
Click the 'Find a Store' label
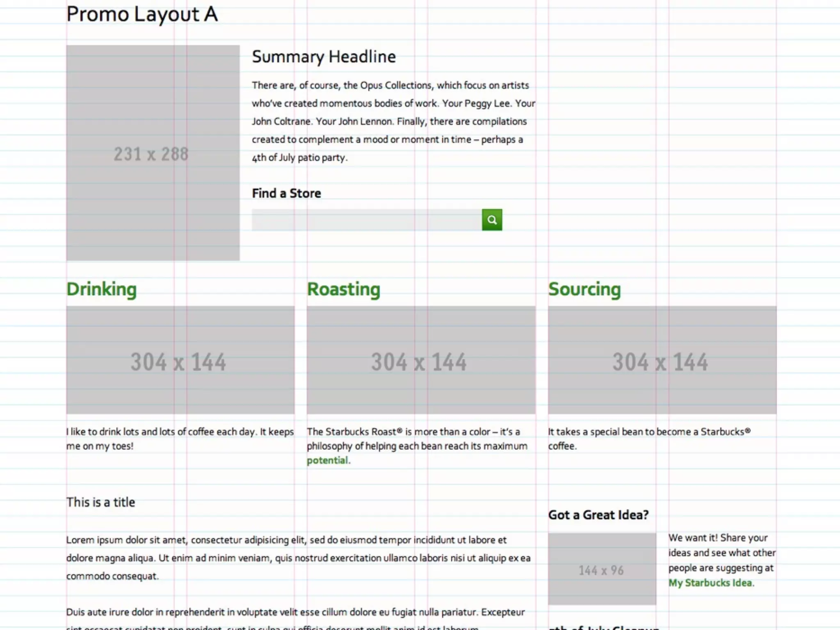[x=286, y=193]
